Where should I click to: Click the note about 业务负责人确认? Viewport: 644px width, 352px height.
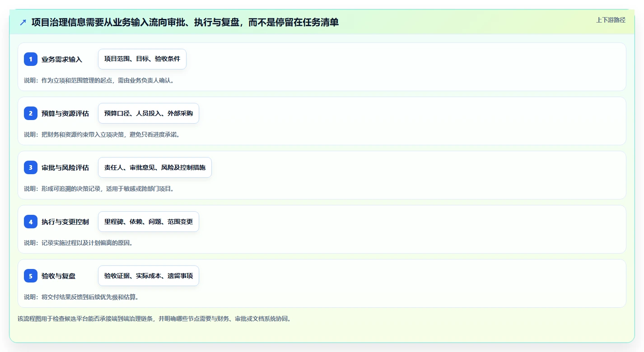pyautogui.click(x=99, y=80)
